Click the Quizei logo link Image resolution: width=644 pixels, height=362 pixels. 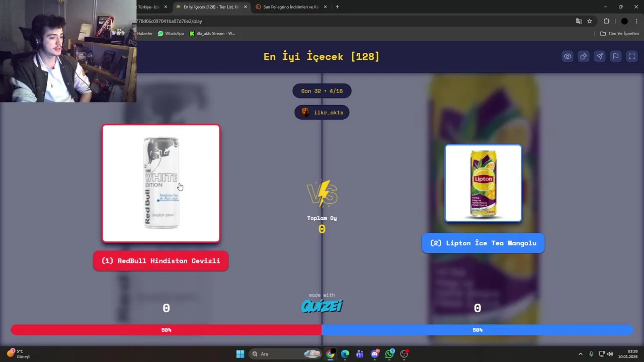point(322,305)
